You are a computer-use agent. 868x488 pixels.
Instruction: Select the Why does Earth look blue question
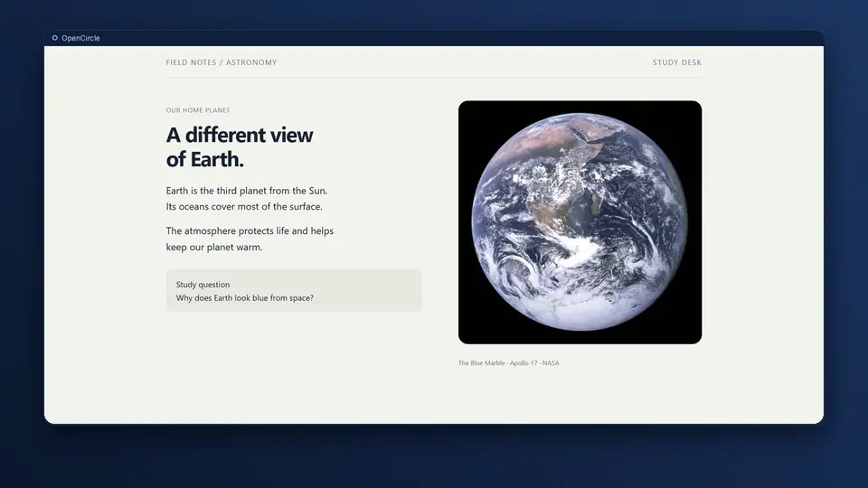point(245,297)
